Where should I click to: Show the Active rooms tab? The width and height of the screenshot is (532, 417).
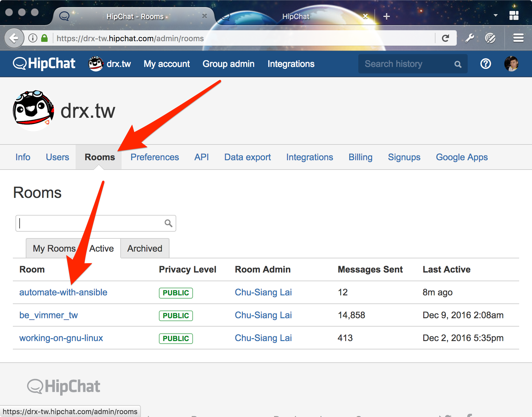point(101,248)
